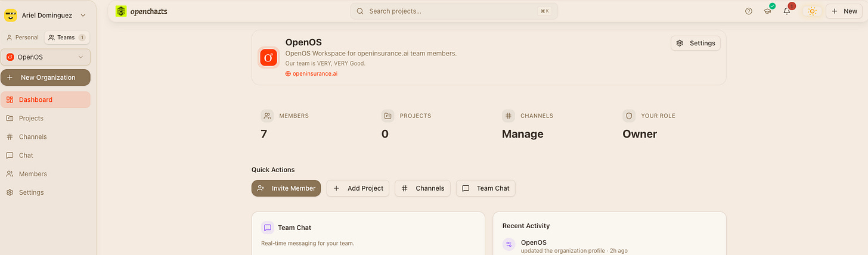The height and width of the screenshot is (255, 868).
Task: Click the New Organization button
Action: [x=45, y=77]
